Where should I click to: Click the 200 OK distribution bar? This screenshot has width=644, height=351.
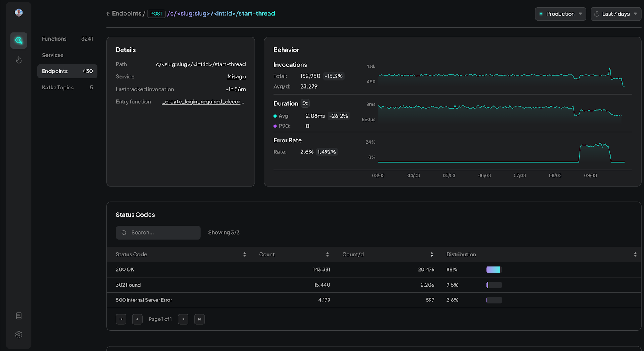click(493, 270)
